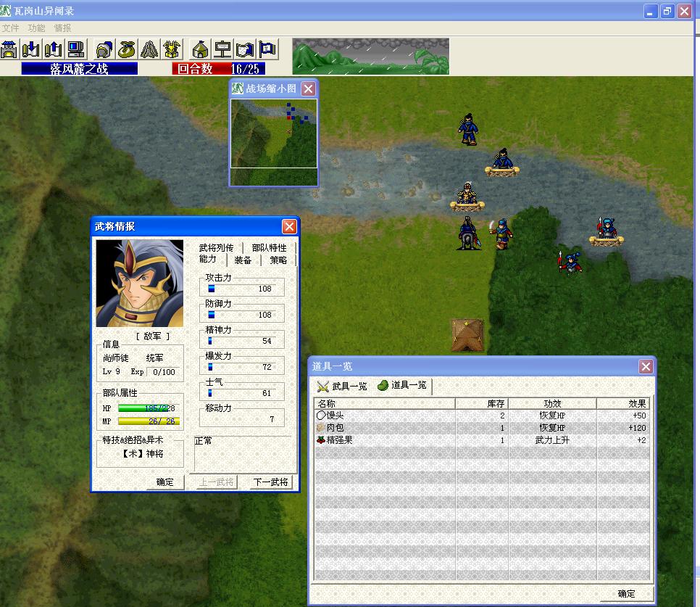Click the 落风麓之战 battle name banner
This screenshot has width=700, height=607.
point(80,69)
